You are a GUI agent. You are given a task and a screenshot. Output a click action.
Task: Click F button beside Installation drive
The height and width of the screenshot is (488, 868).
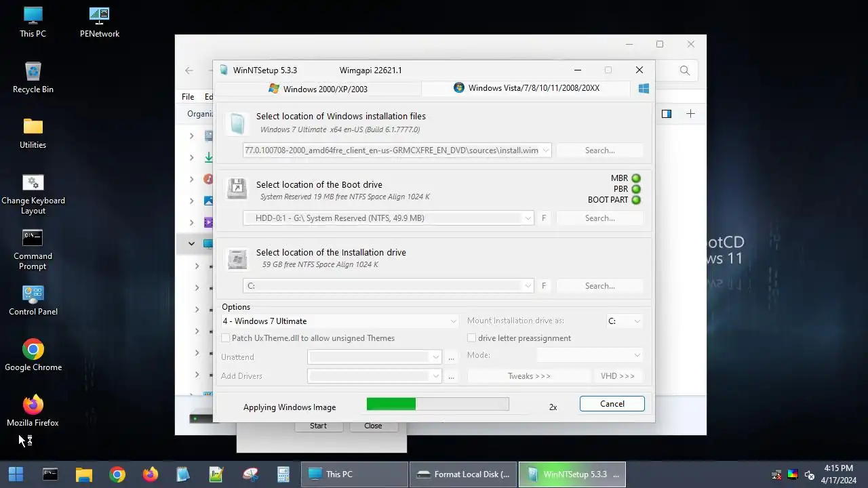click(544, 286)
